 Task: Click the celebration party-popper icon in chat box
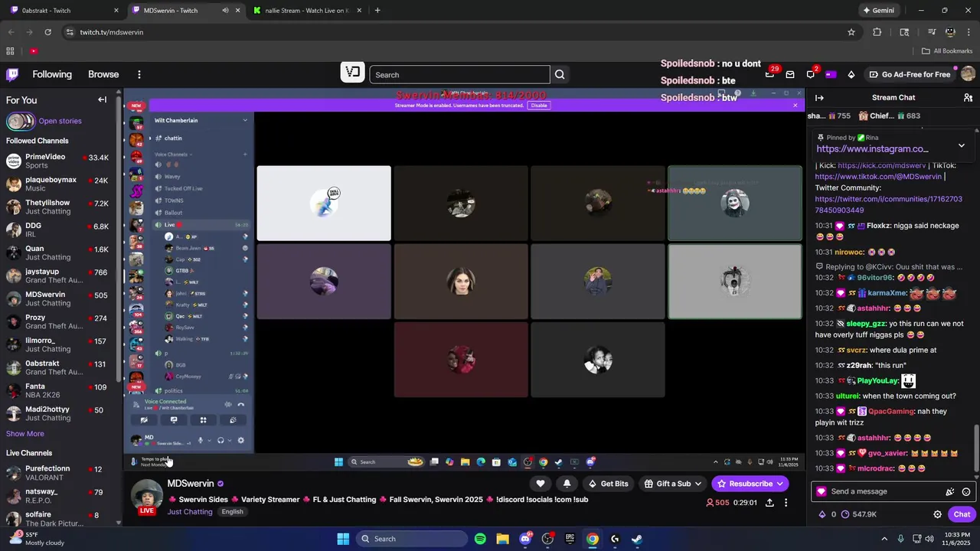point(950,492)
